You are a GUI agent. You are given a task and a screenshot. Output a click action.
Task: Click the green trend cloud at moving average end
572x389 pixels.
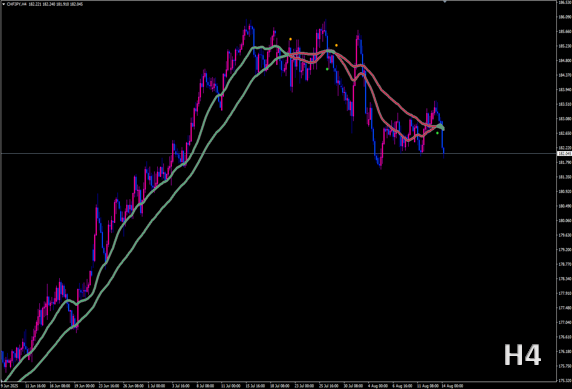441,127
